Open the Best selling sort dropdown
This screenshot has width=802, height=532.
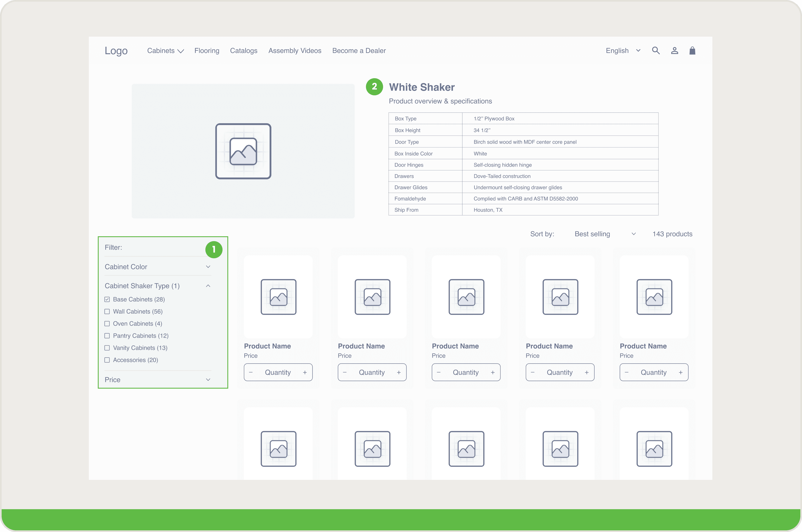coord(605,234)
